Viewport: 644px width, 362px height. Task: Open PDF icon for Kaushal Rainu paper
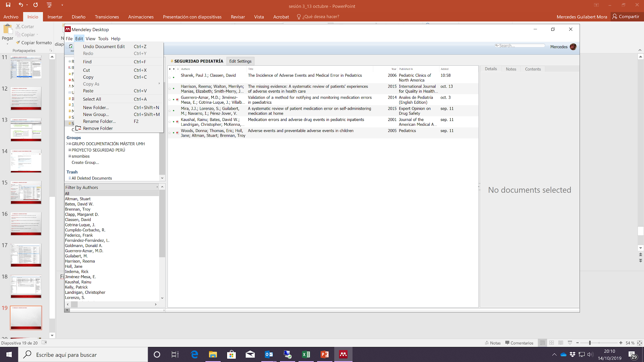point(177,122)
